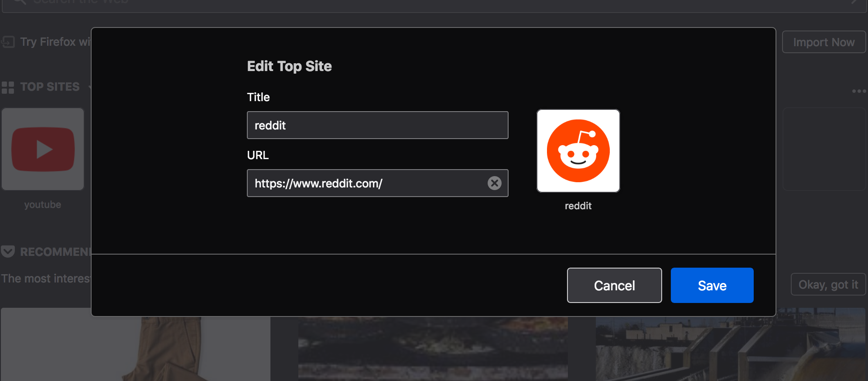
Task: Click the search magnifier icon
Action: (x=20, y=2)
